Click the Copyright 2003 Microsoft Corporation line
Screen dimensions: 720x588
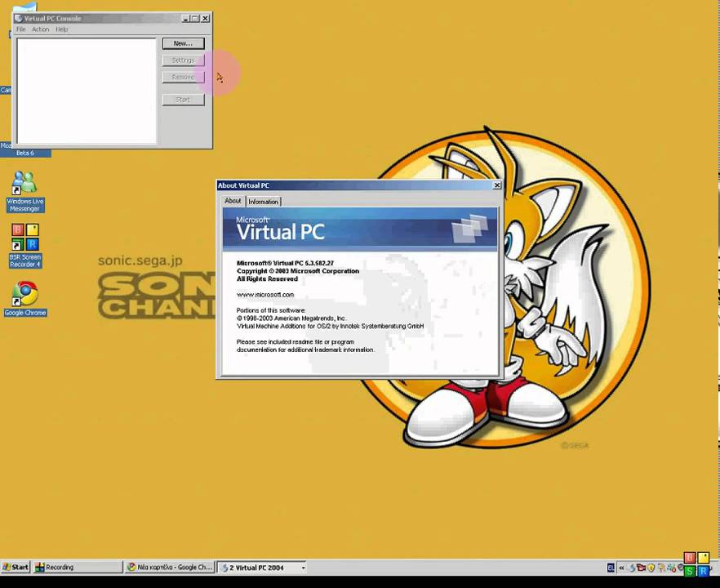(297, 271)
